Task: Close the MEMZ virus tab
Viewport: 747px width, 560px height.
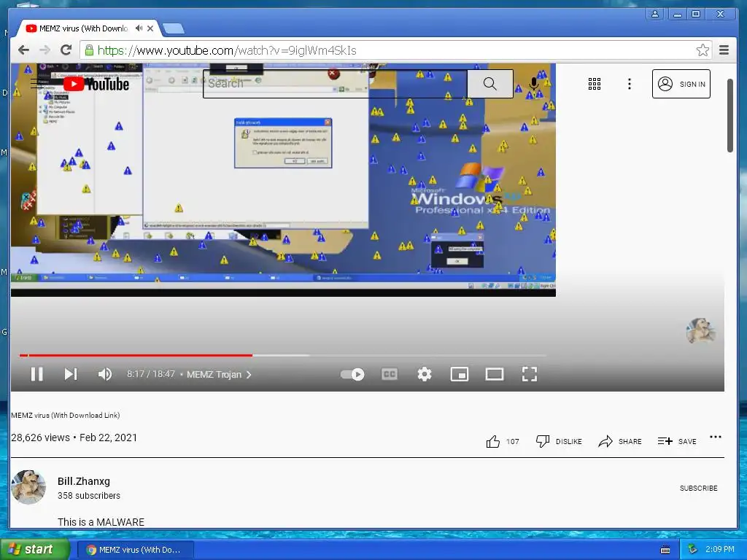Action: 150,28
